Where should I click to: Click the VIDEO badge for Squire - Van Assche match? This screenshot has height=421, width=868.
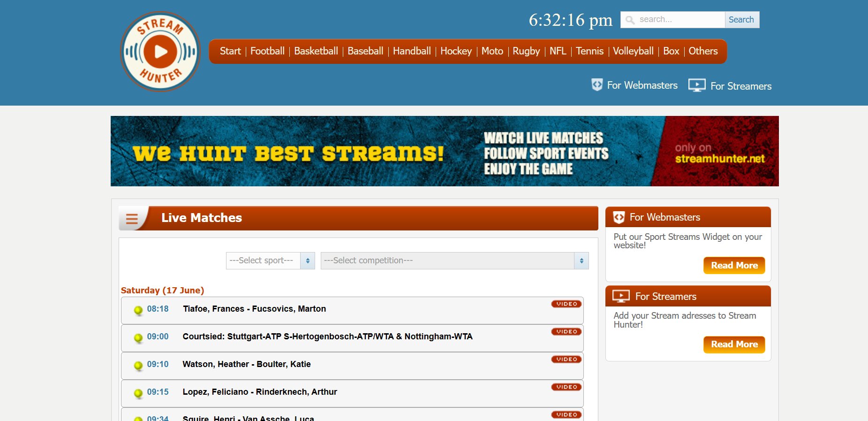coord(566,415)
